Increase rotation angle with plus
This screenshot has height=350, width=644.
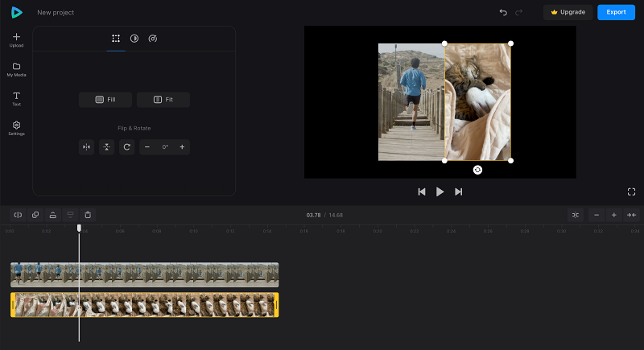(x=182, y=147)
